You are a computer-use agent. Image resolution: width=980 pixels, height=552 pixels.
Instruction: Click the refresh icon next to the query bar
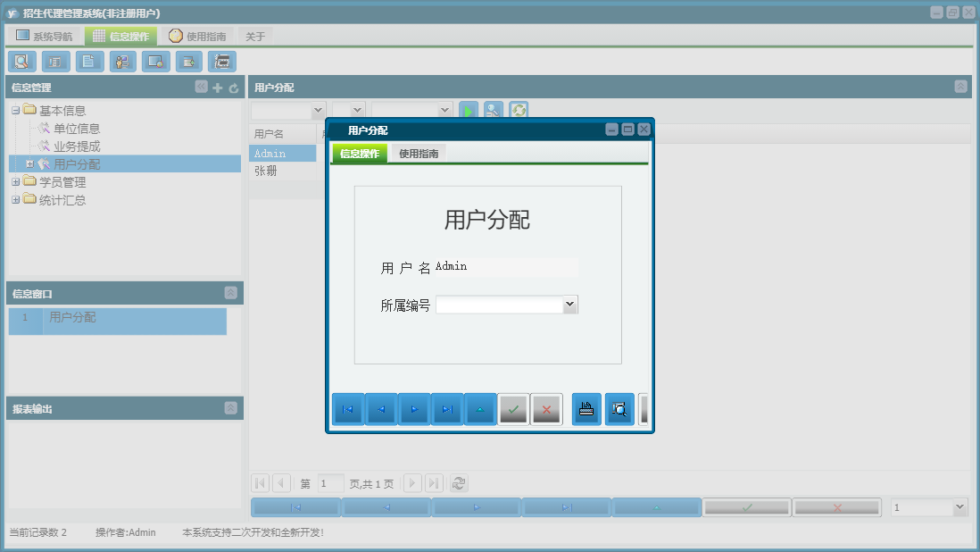[x=518, y=110]
